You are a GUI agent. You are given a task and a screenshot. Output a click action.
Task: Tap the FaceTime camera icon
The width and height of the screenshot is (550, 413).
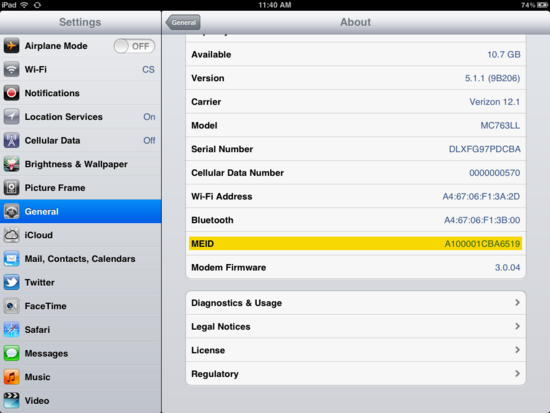tap(11, 306)
